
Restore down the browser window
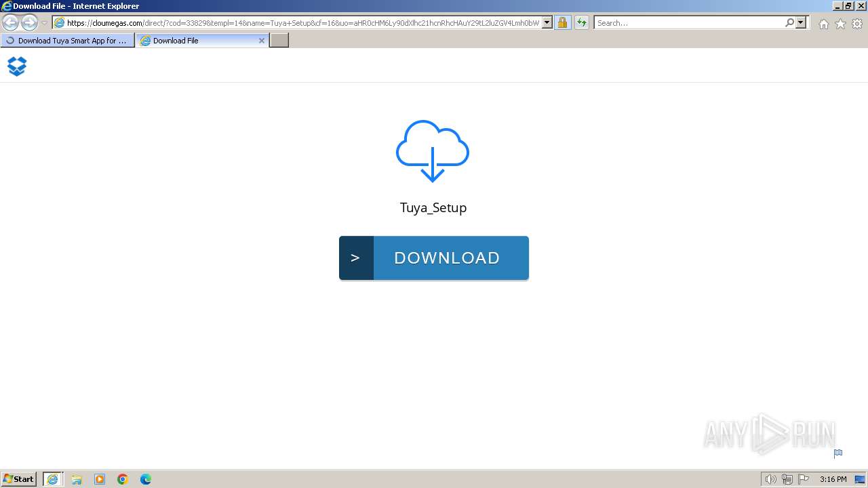click(848, 6)
